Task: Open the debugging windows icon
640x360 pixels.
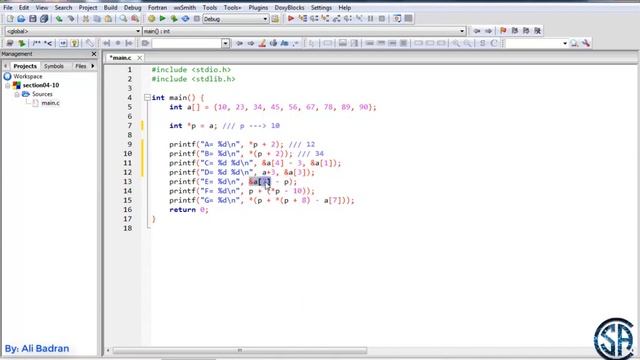Action: (397, 19)
